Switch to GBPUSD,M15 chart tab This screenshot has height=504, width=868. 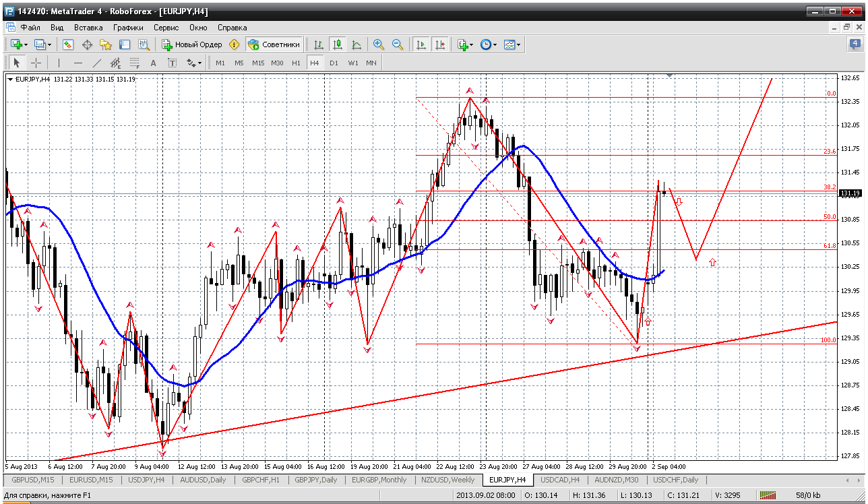coord(32,480)
